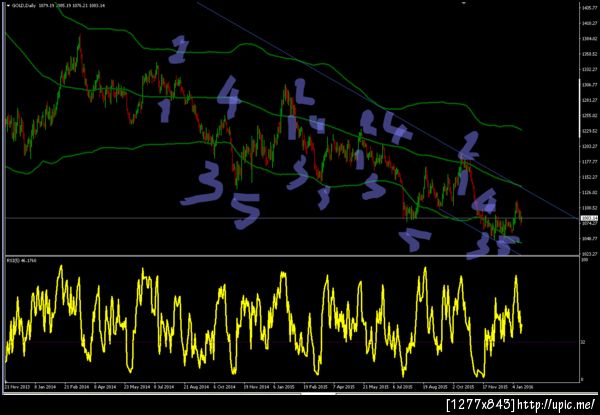600x415 pixels.
Task: Click the upic.me watermark link
Action: 555,405
